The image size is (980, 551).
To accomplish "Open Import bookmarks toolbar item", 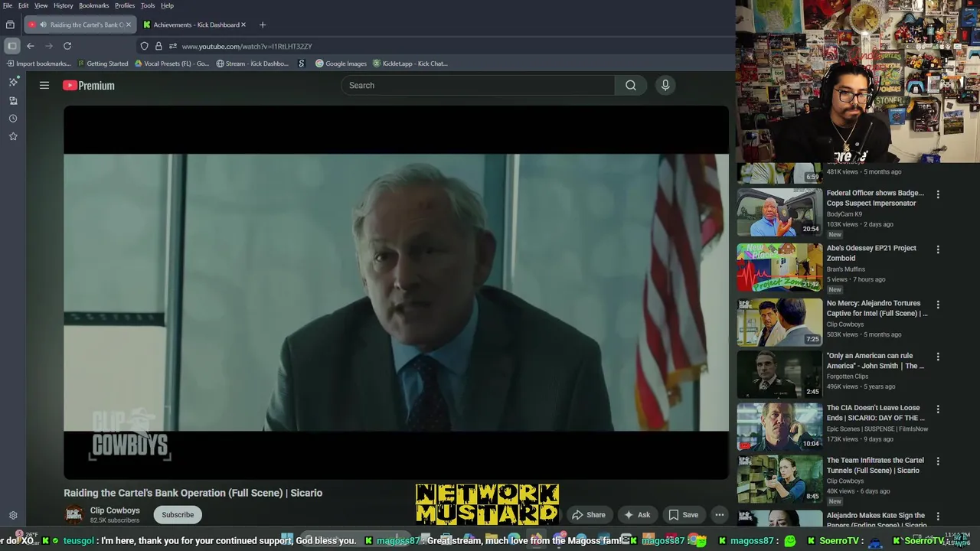I will click(38, 64).
